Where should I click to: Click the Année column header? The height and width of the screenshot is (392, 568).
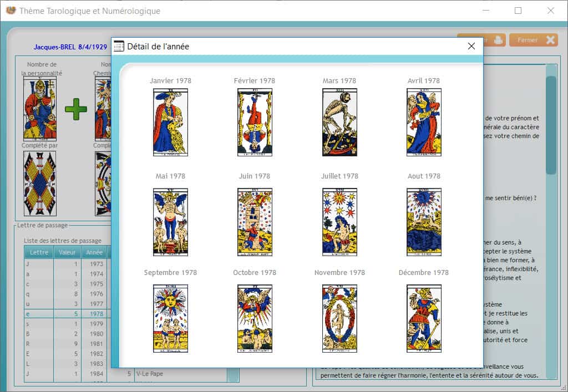pos(94,252)
